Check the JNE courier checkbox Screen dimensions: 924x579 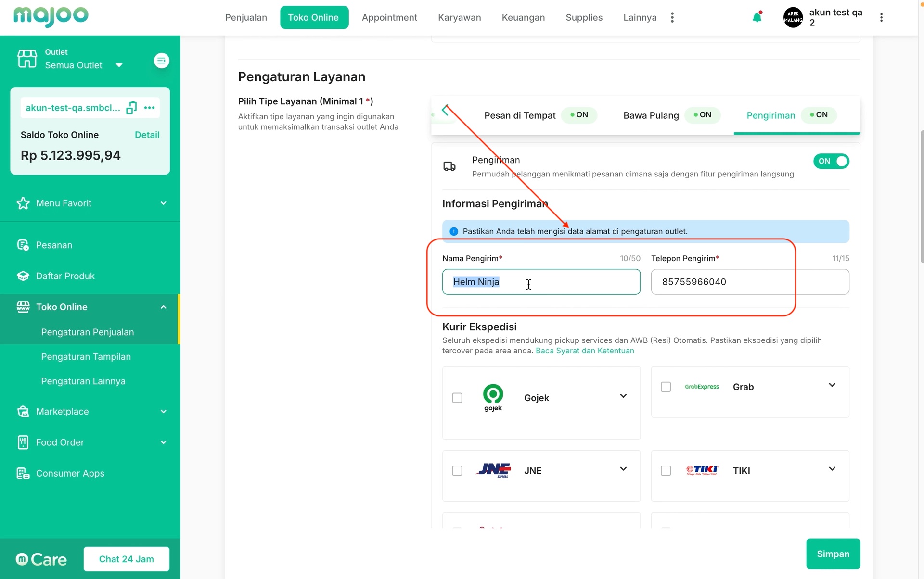pos(457,470)
